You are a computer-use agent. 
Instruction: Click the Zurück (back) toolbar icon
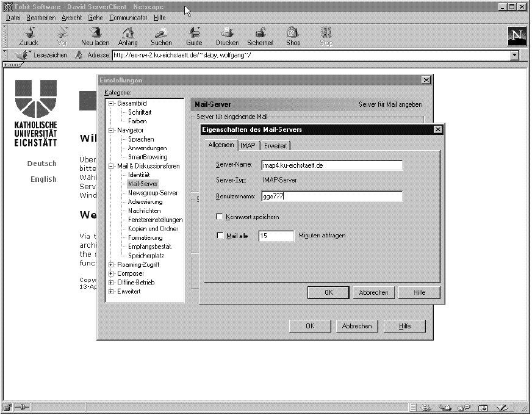tap(29, 32)
